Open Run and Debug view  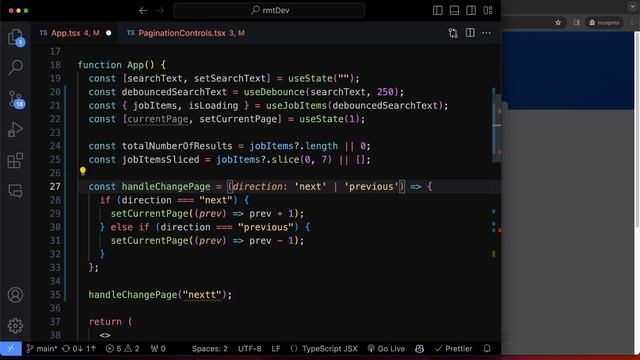tap(16, 130)
